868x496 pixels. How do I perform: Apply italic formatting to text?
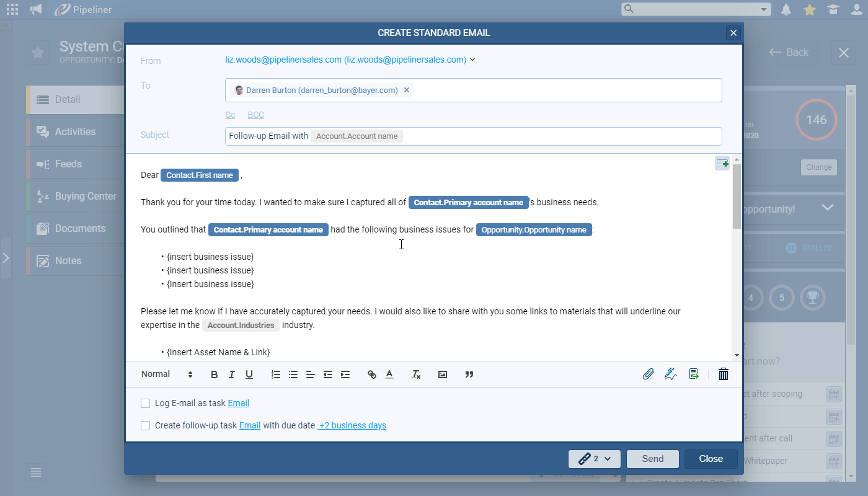click(232, 374)
